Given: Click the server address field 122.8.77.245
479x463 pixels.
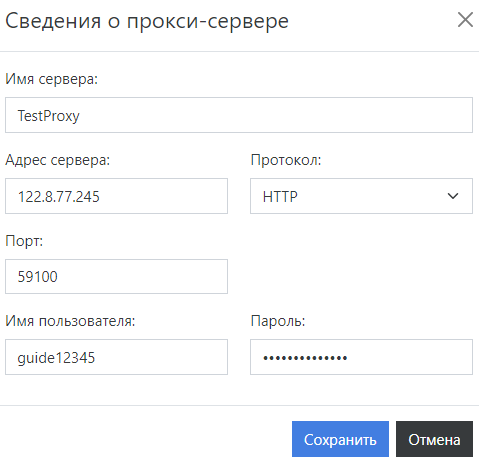Looking at the screenshot, I should [x=116, y=196].
